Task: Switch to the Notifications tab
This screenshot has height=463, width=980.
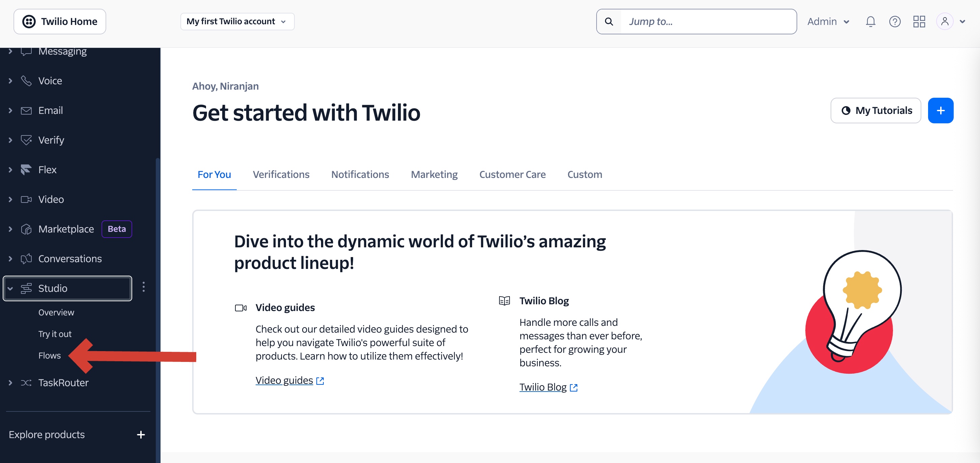Action: 360,175
